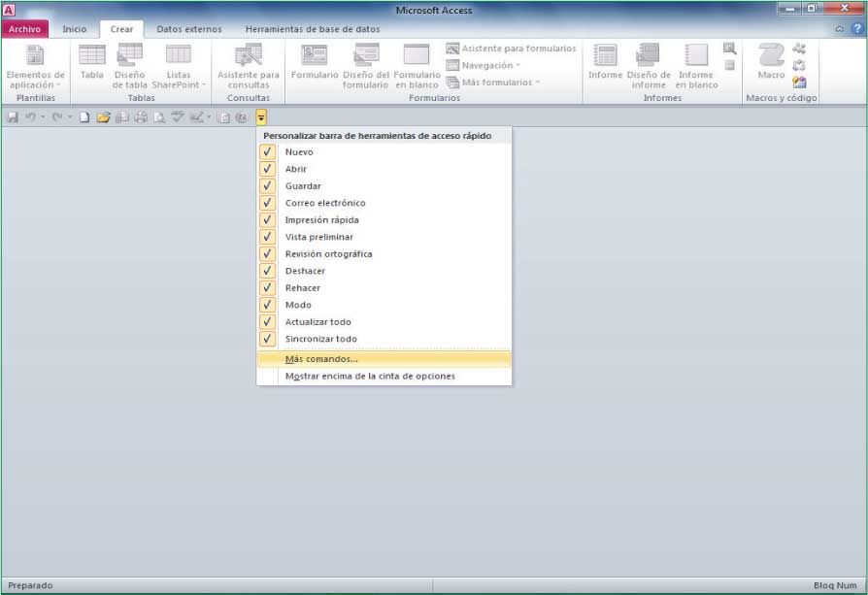Screen dimensions: 868x595
Task: Click the Save icon in quick access toolbar
Action: 13,117
